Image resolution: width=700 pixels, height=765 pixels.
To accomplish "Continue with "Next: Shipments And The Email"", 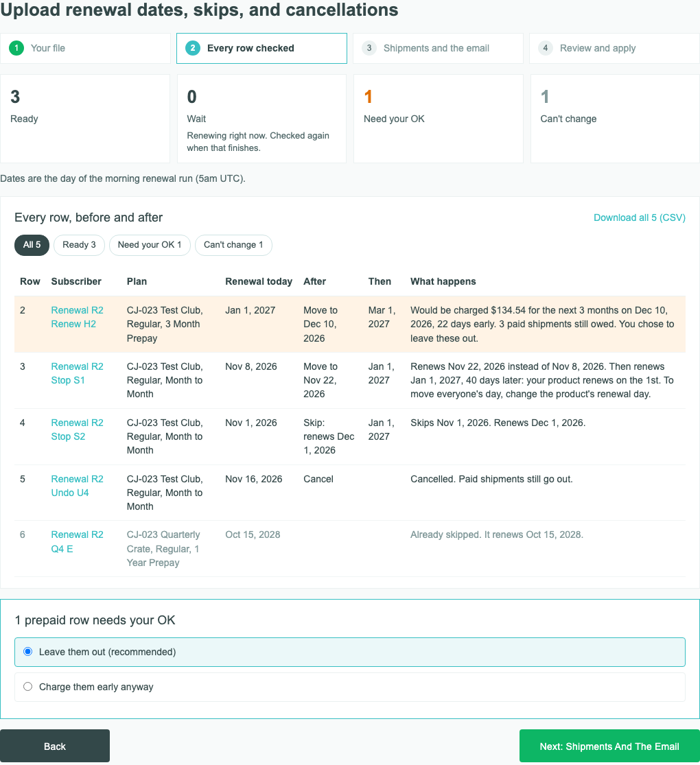I will pyautogui.click(x=609, y=746).
